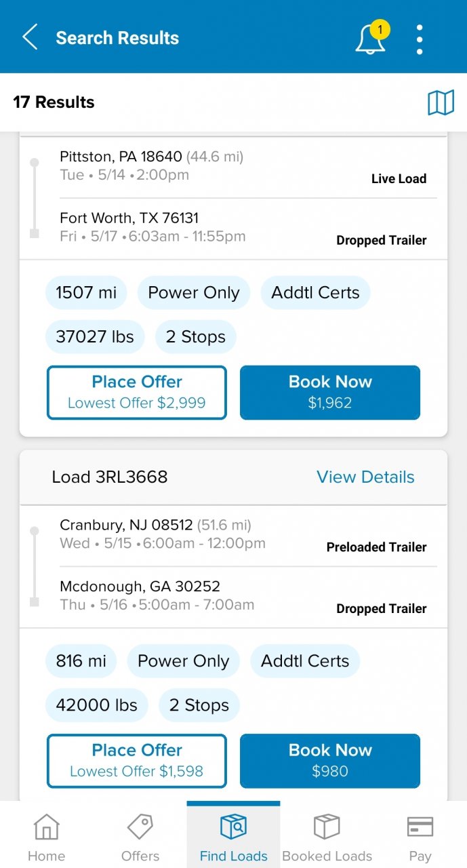
Task: Tap Addtl Certs chip on Cranbury load
Action: point(305,661)
